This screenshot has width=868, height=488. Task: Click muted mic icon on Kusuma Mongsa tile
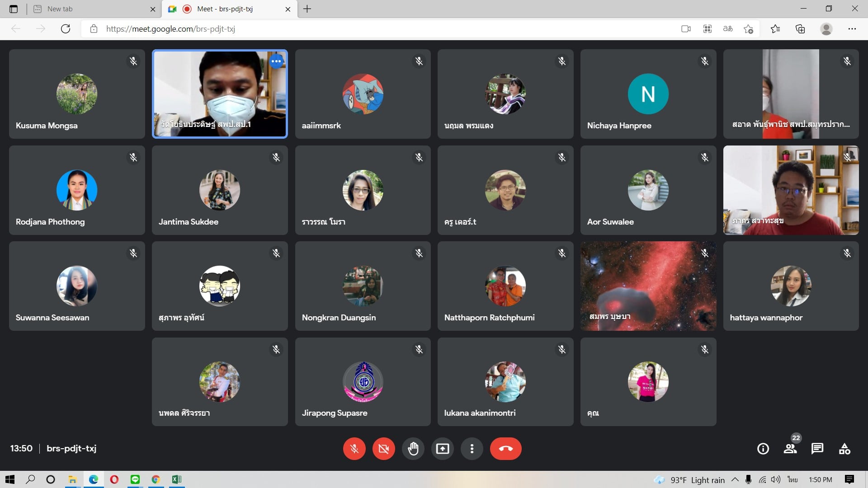pyautogui.click(x=133, y=61)
